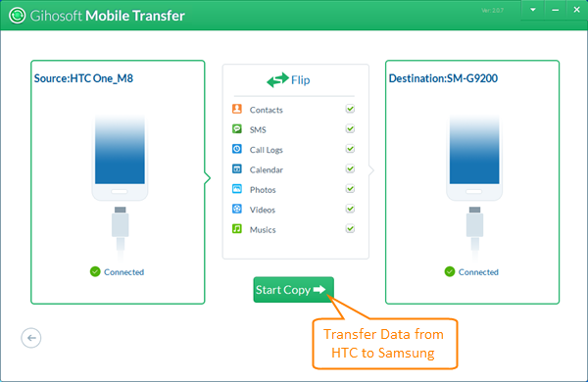
Task: Open the title bar dropdown menu arrow
Action: [533, 10]
